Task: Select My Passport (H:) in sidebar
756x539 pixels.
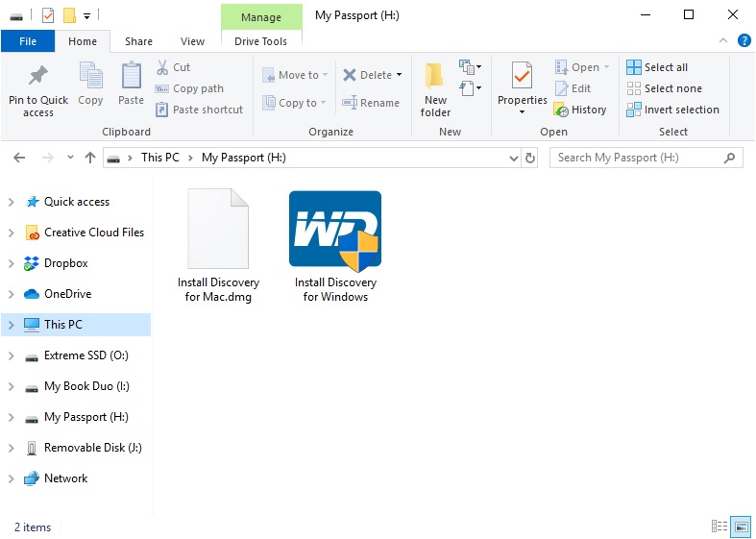Action: tap(86, 417)
